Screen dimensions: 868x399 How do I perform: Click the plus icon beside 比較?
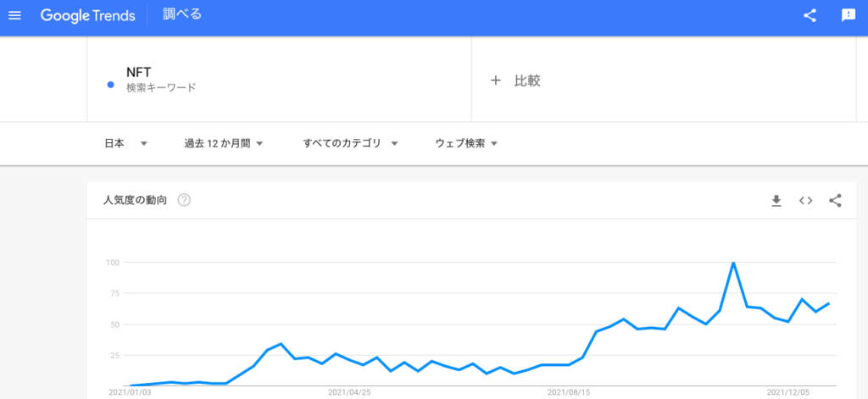point(495,80)
